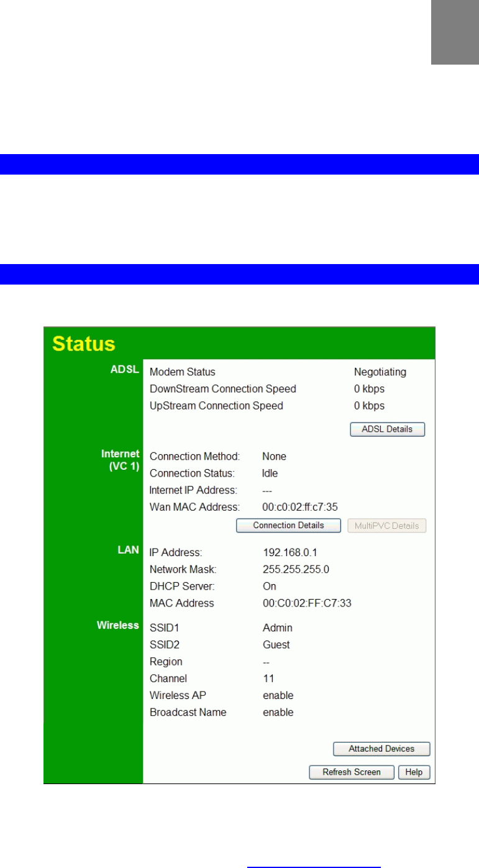Click the Region label
This screenshot has width=479, height=868.
pos(166,661)
